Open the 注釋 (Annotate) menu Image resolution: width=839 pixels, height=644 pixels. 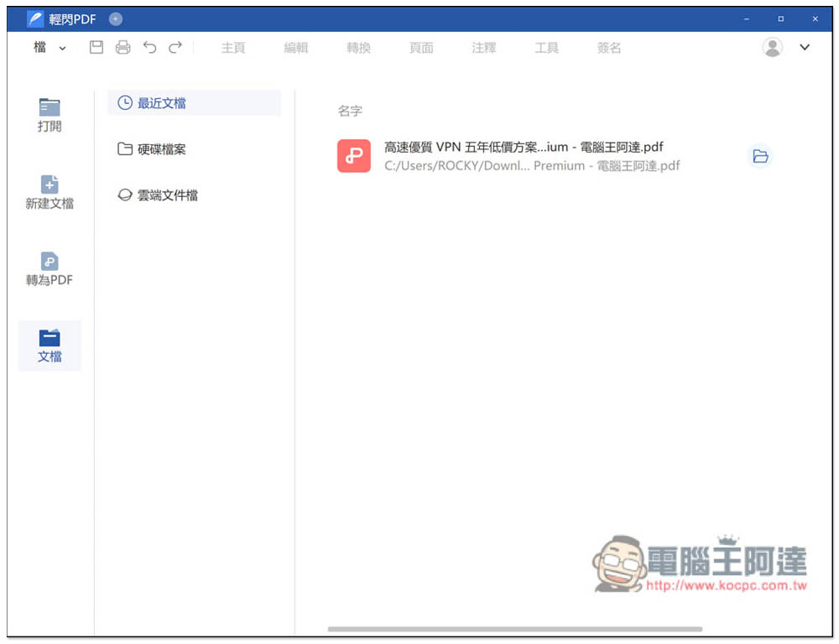pos(483,48)
